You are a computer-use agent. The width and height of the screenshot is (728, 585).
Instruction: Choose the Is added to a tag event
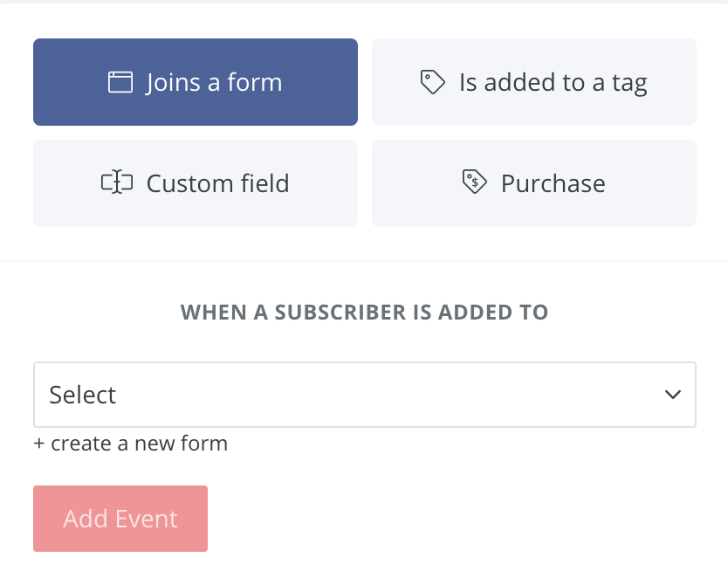(533, 81)
